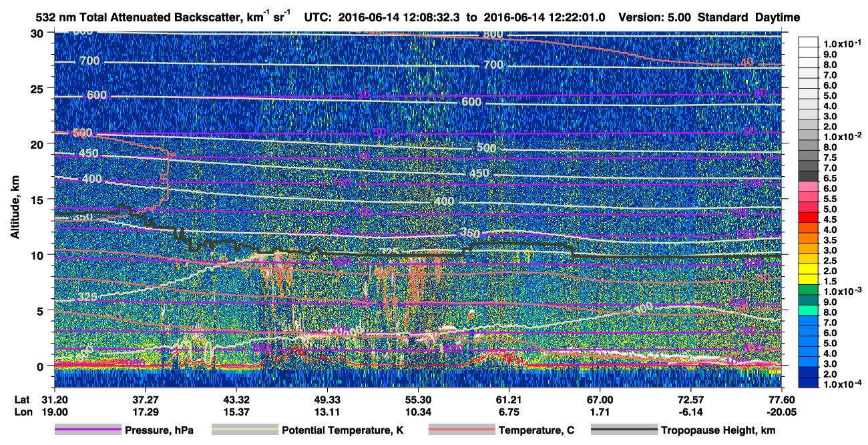Click latitude value '77.60'
868x445 pixels.
(781, 398)
